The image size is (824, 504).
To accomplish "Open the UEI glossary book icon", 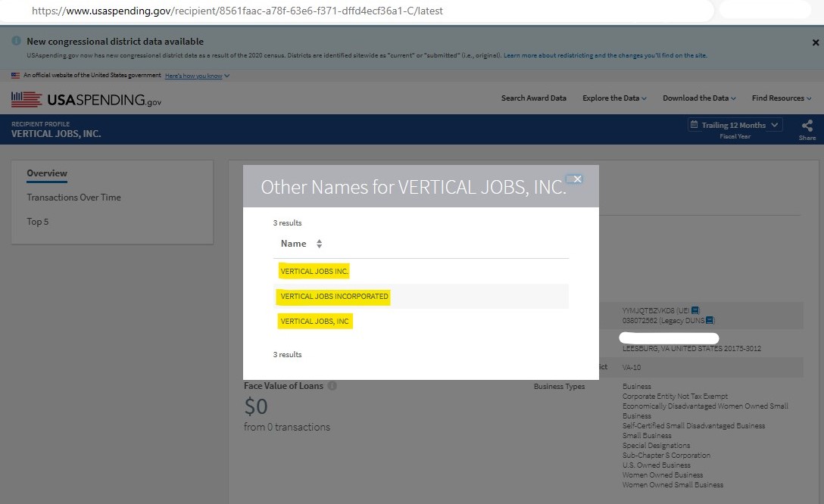I will (x=695, y=310).
